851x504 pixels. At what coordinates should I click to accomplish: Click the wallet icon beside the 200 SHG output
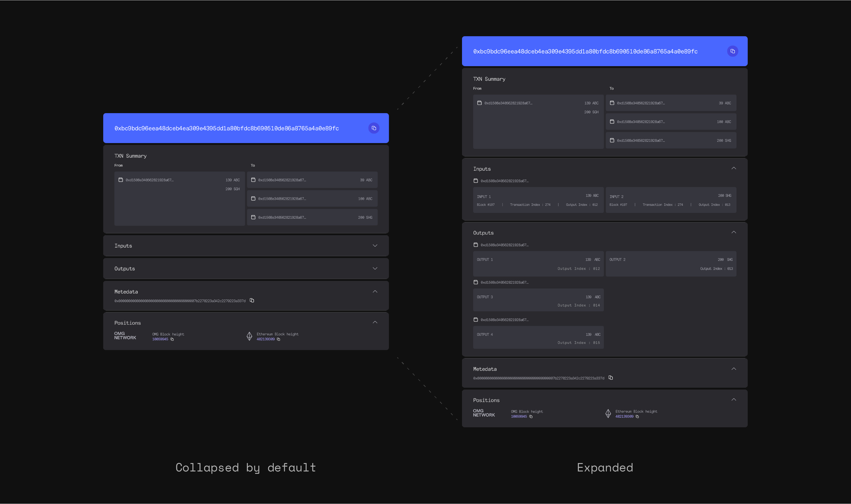253,217
